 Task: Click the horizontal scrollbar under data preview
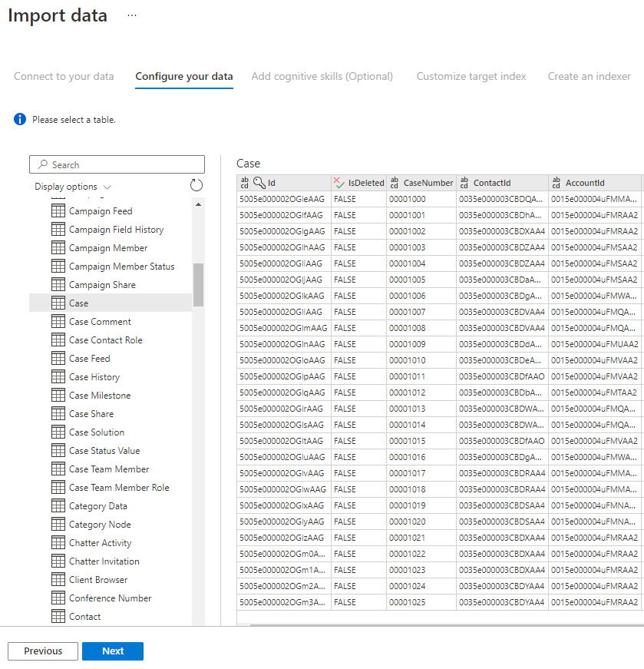[447, 625]
